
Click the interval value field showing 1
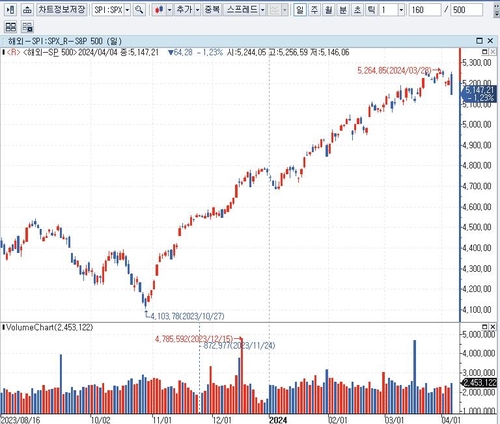389,10
